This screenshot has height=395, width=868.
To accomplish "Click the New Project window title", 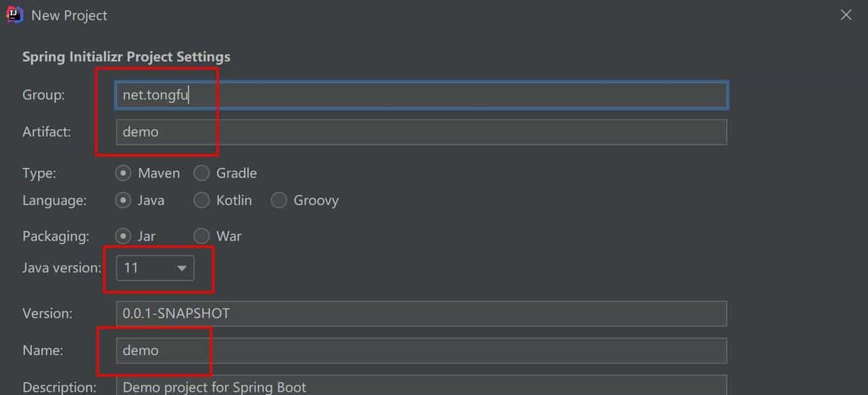I will coord(69,16).
